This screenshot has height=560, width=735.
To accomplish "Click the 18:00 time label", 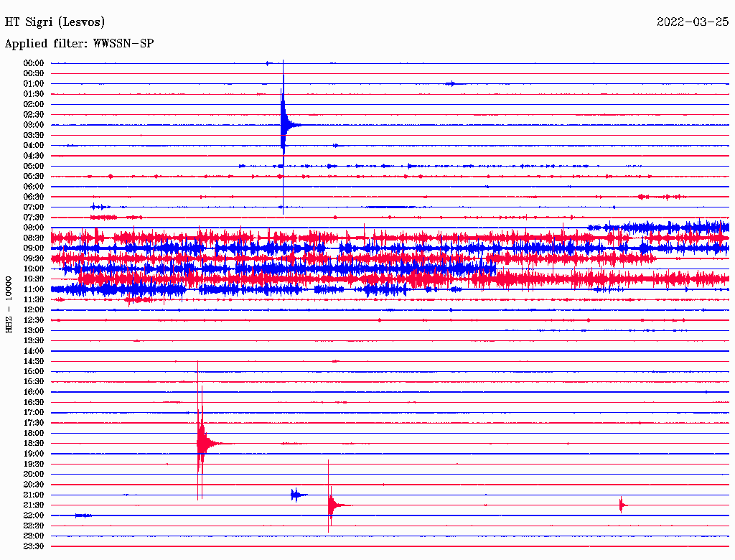I will coord(34,434).
